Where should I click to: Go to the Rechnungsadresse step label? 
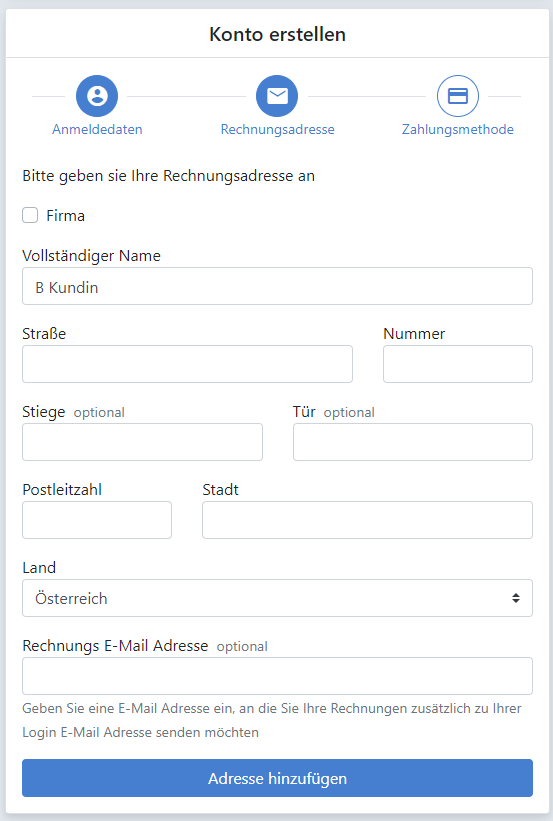pos(277,129)
